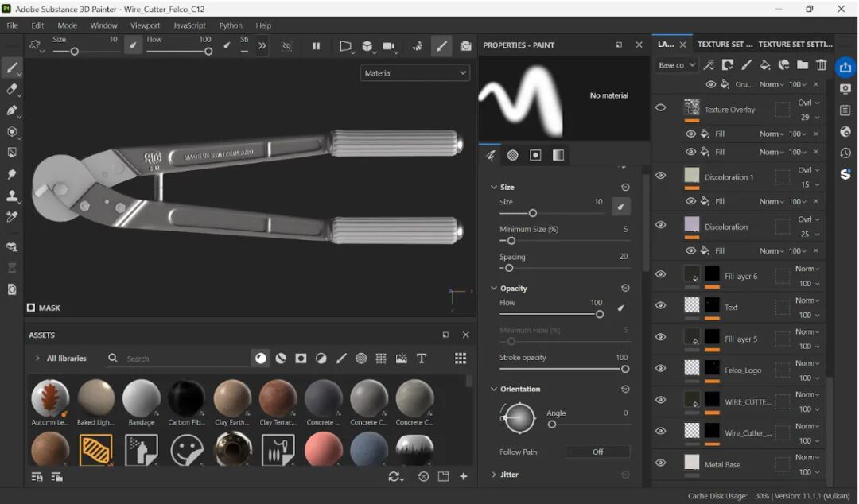Collapse the Size section
859x504 pixels.
click(494, 187)
